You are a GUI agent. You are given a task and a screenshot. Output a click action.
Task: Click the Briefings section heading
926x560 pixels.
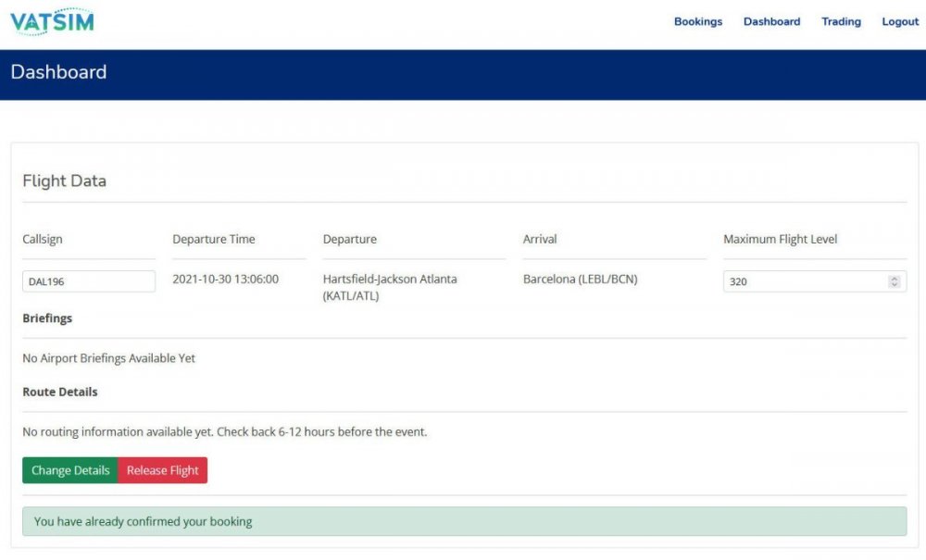pos(47,317)
